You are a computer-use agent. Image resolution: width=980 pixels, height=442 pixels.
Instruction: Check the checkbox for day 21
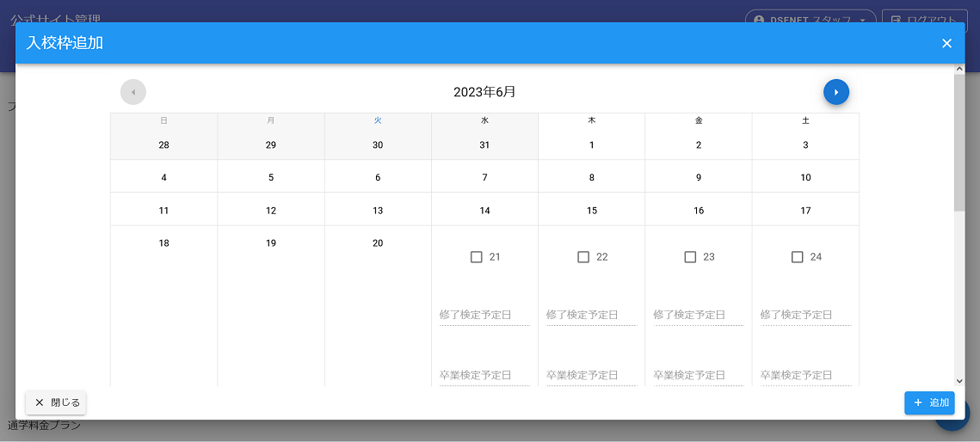477,257
